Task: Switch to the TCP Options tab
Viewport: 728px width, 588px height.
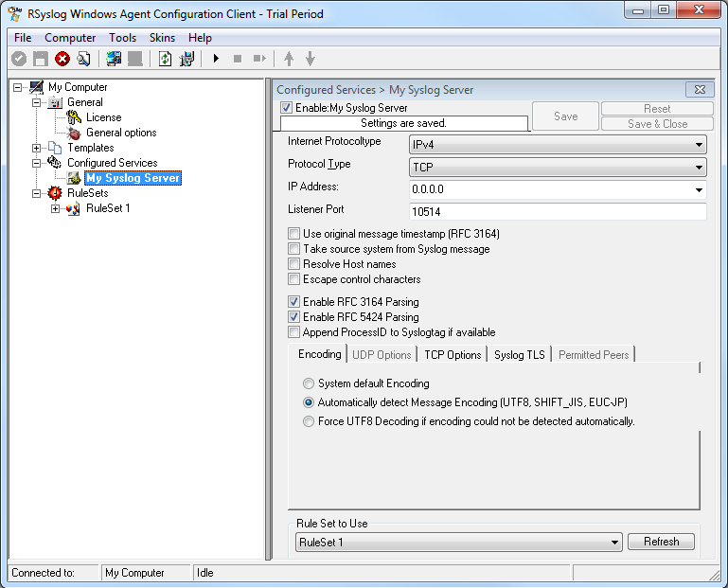Action: (453, 355)
